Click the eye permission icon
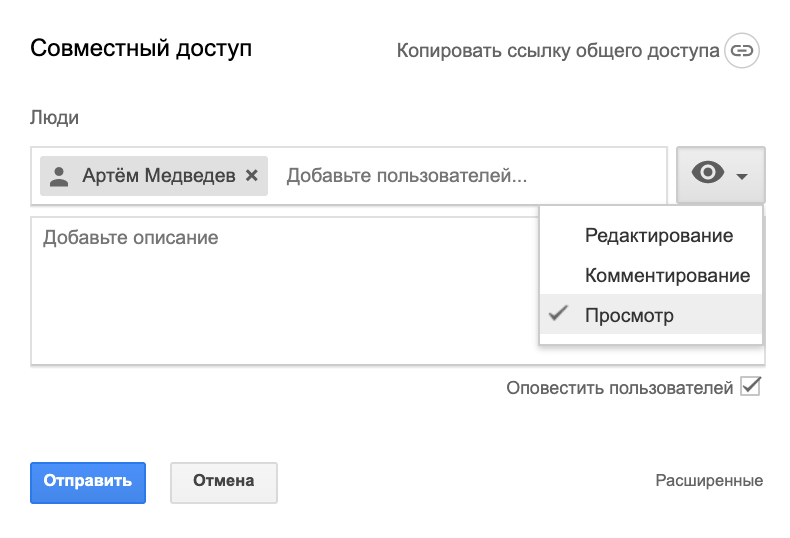The image size is (790, 538). point(708,172)
